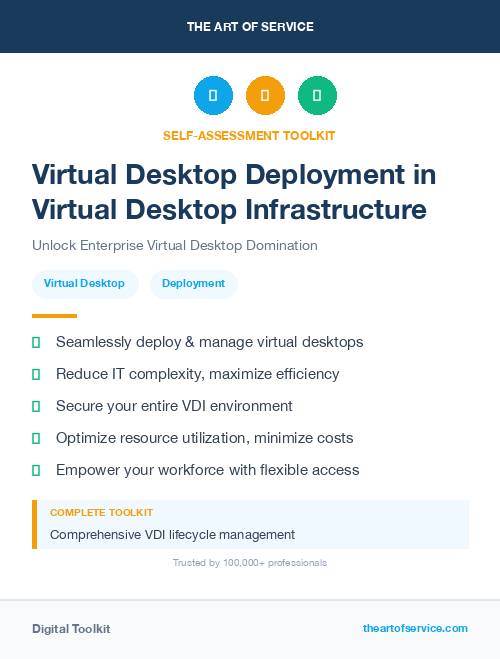500x659 pixels.
Task: Click text Optimize resource utilization, minimize costs
Action: 205,438
